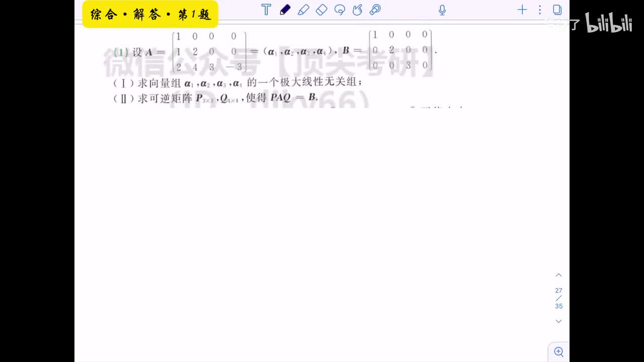Select the Eraser tool
The width and height of the screenshot is (644, 362).
321,10
